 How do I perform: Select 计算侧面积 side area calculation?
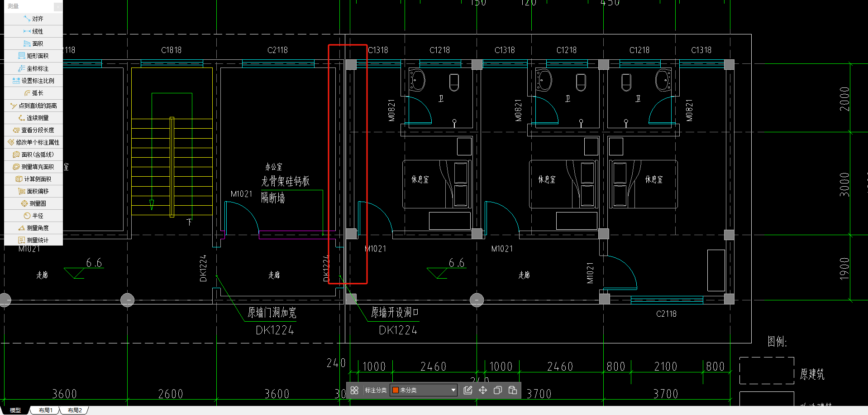33,179
